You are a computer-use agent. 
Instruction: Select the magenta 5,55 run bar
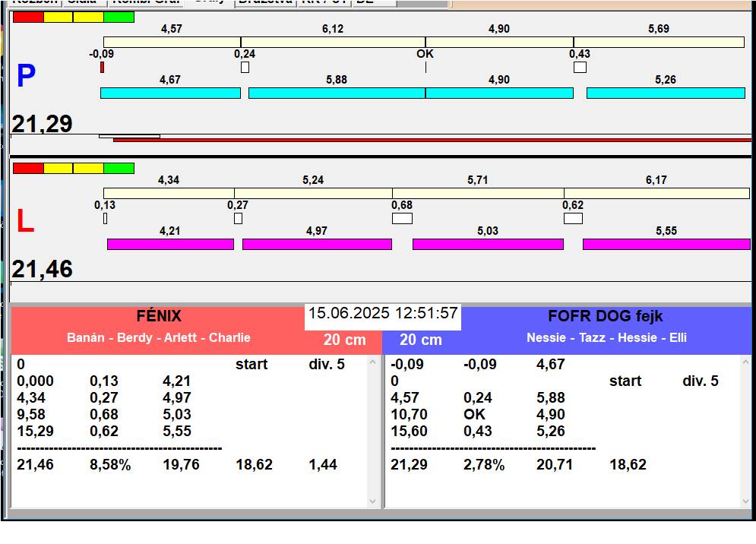[666, 244]
